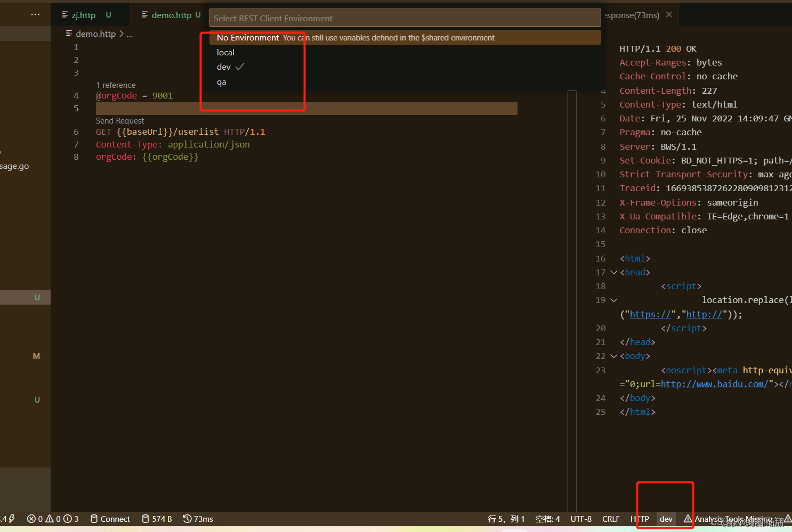Switch to the demo.http tab
Image resolution: width=792 pixels, height=532 pixels.
point(171,15)
